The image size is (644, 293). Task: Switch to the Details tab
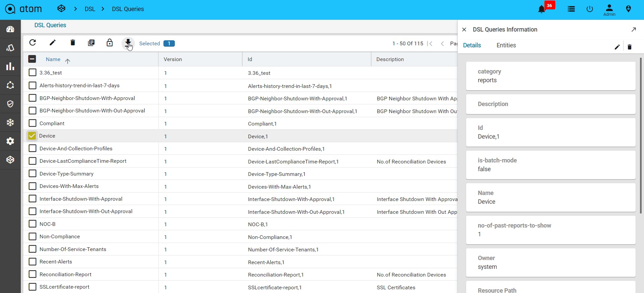click(472, 45)
